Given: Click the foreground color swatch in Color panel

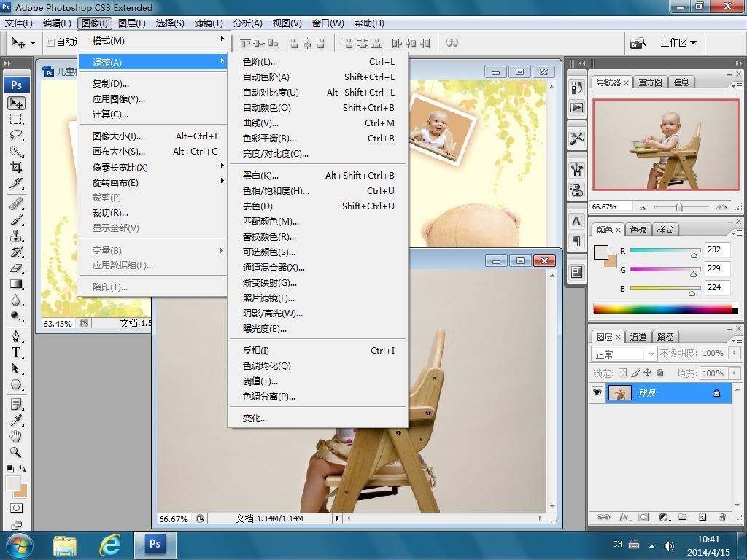Looking at the screenshot, I should tap(601, 252).
